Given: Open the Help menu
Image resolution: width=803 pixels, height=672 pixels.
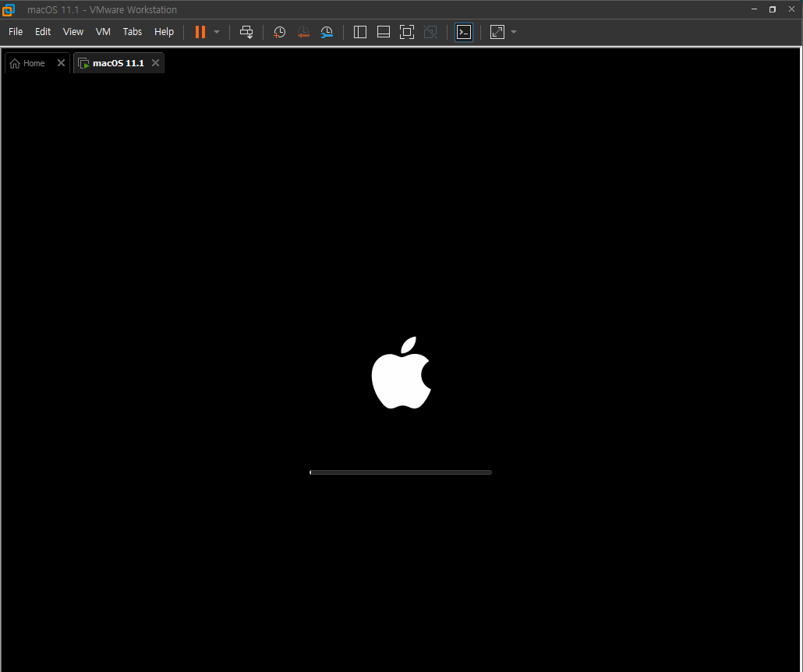Looking at the screenshot, I should 164,32.
